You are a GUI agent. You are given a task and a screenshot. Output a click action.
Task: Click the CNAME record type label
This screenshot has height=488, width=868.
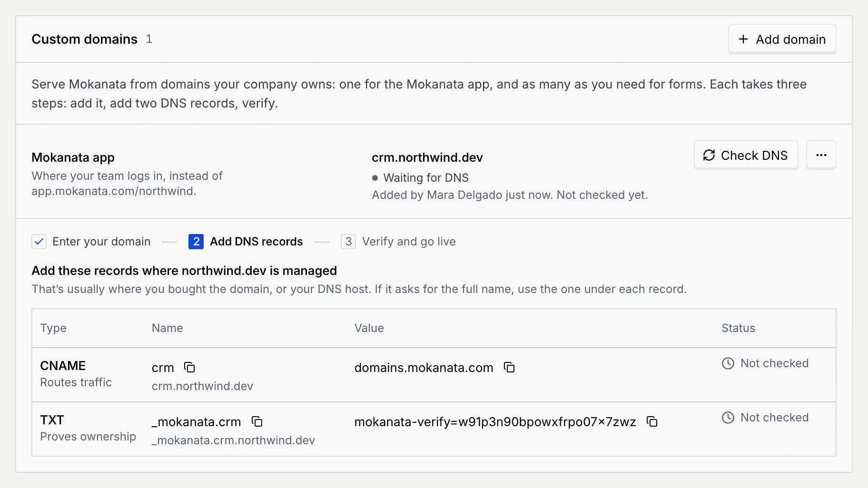pos(63,366)
